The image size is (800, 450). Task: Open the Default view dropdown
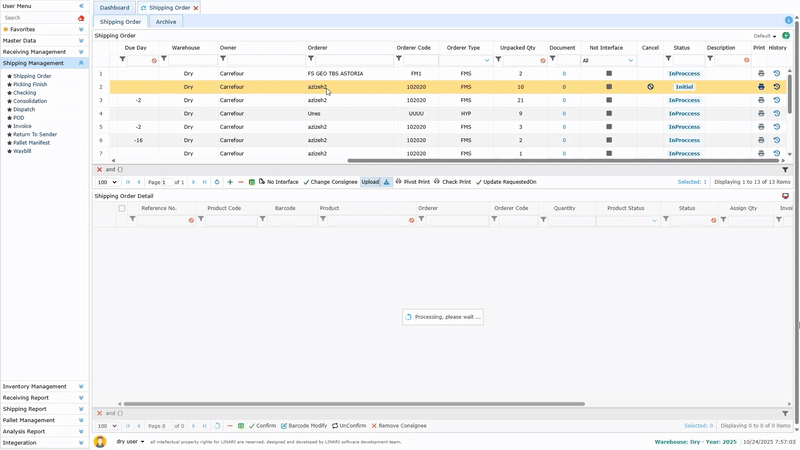coord(765,36)
